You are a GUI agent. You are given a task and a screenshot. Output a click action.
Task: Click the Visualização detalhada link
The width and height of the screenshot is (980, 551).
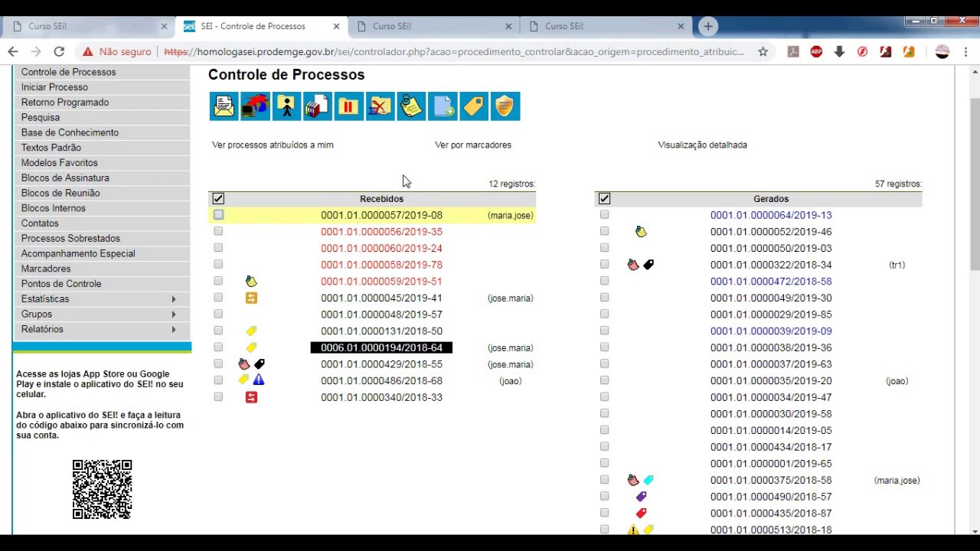click(702, 145)
